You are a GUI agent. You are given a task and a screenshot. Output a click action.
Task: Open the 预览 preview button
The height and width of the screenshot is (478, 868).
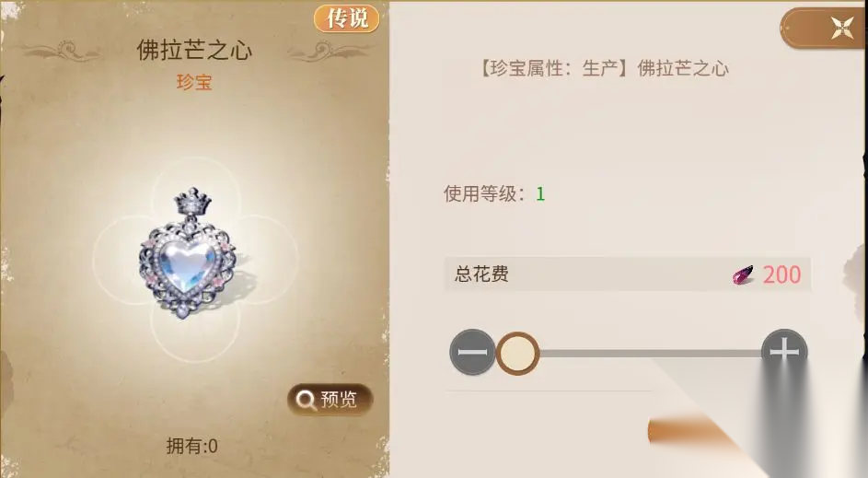(x=330, y=400)
